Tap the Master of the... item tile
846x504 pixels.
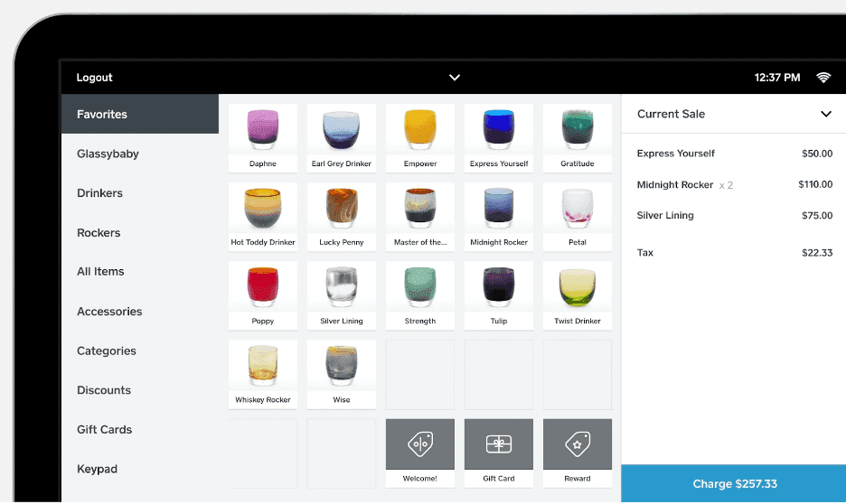(x=420, y=217)
